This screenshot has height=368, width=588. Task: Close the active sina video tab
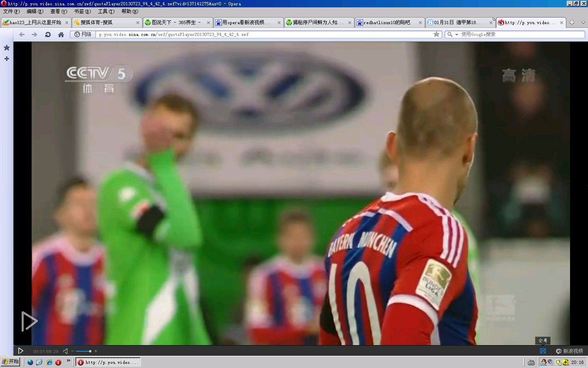pos(561,23)
